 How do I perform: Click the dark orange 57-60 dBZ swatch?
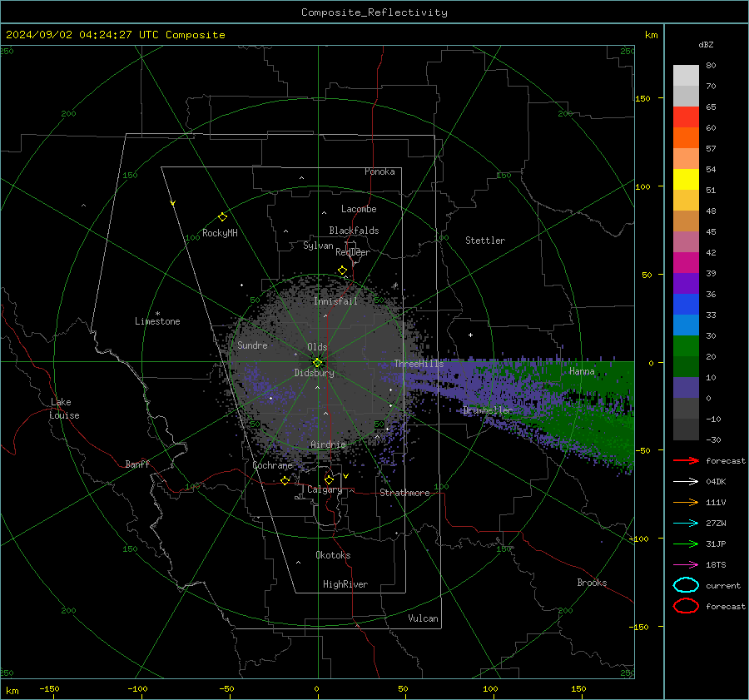tap(686, 138)
